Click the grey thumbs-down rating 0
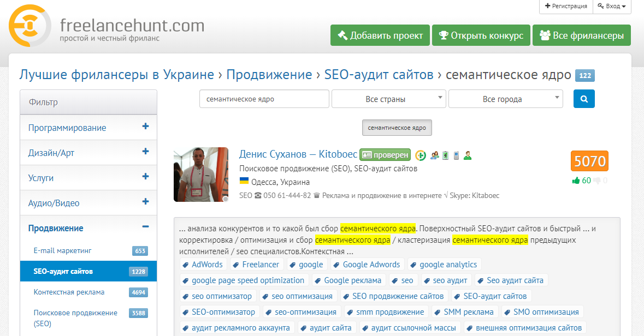 pyautogui.click(x=600, y=181)
